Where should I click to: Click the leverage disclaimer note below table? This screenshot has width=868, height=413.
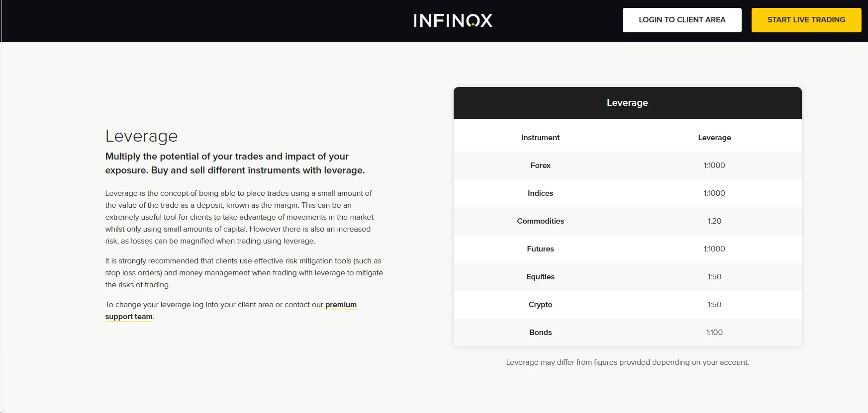pos(627,362)
